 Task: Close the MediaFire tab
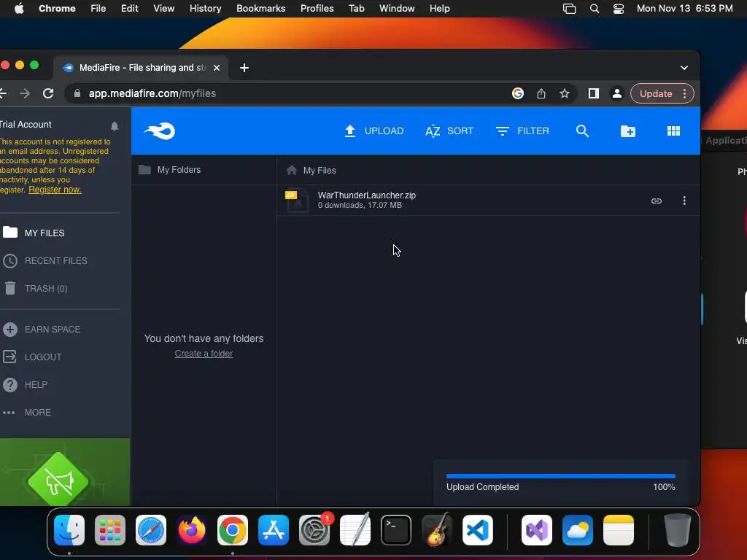(x=216, y=68)
